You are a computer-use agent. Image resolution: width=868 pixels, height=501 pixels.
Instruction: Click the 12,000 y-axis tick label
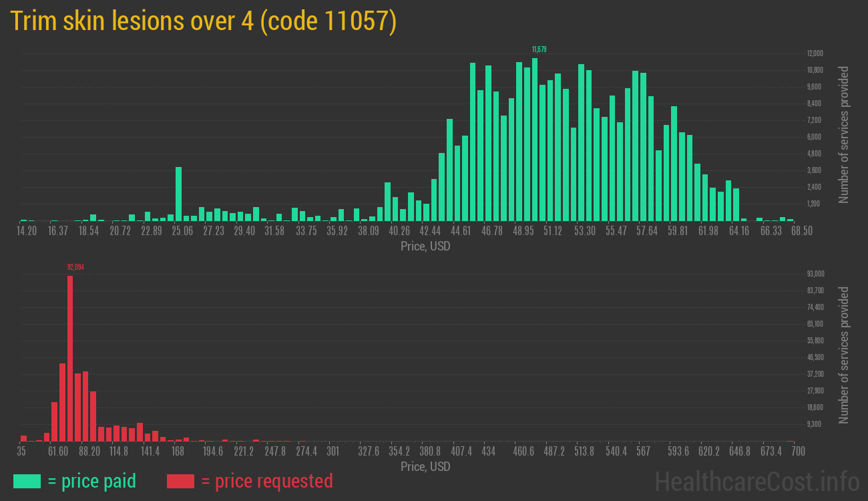[815, 53]
